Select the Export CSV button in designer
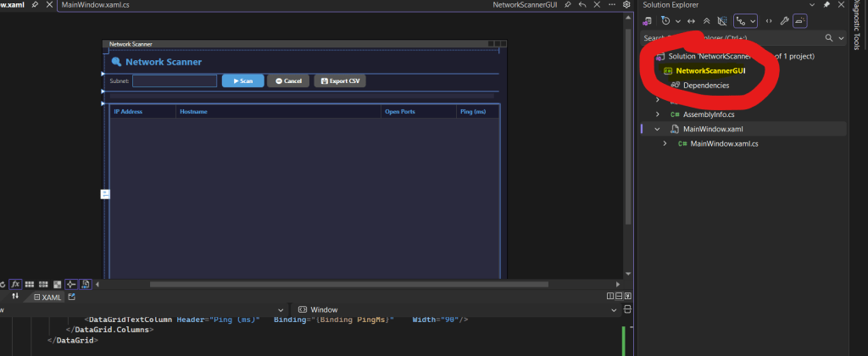868x356 pixels. (x=339, y=81)
